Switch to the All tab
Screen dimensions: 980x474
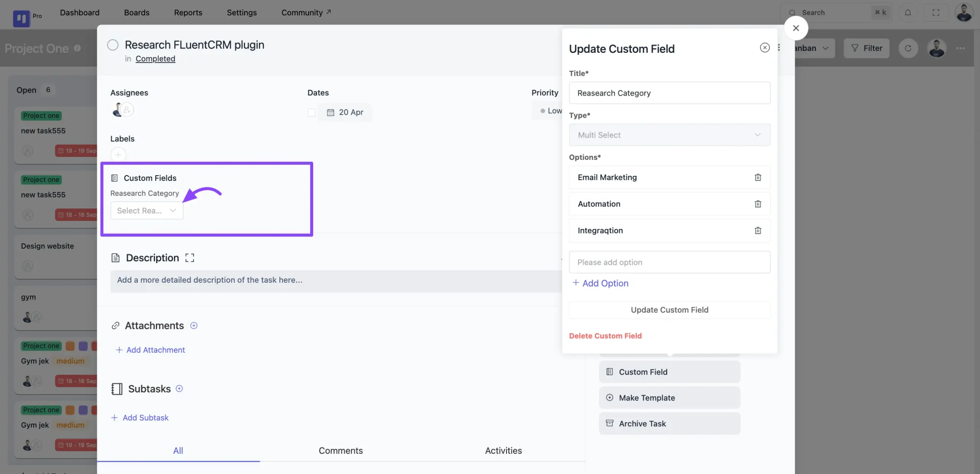coord(178,450)
